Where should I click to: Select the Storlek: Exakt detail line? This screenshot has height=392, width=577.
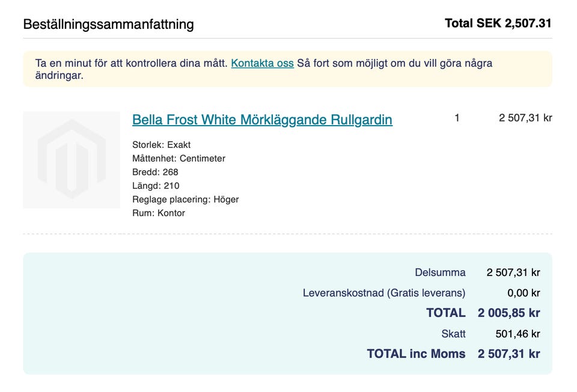161,145
